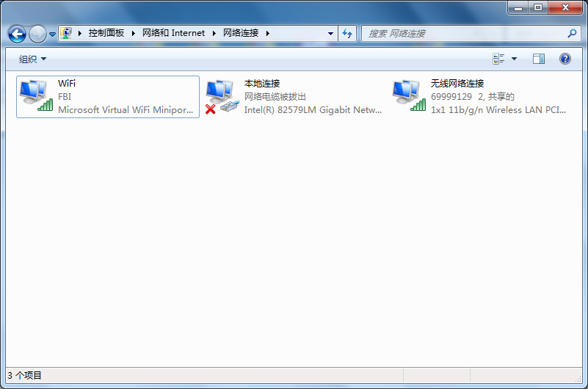Expand the arrow after 网络连接 breadcrumb
588x389 pixels.
pos(268,33)
